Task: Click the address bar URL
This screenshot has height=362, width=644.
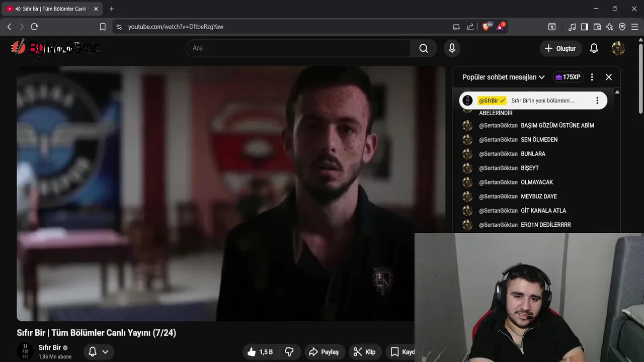Action: coord(176,27)
